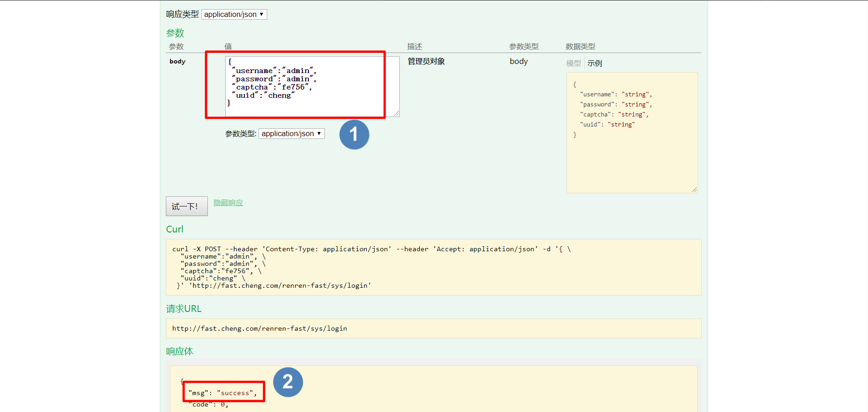Click the 试一下! button
The image size is (868, 412).
(186, 206)
